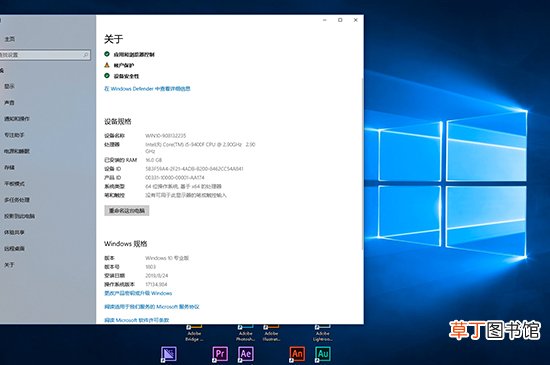Click the Windows 10 专业版 edition value
Screen dimensions: 550x365
[x=167, y=258]
